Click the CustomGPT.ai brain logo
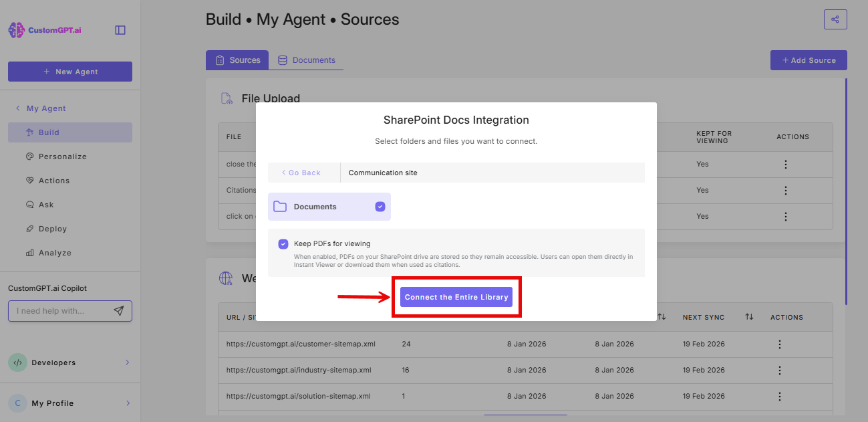 coord(16,30)
